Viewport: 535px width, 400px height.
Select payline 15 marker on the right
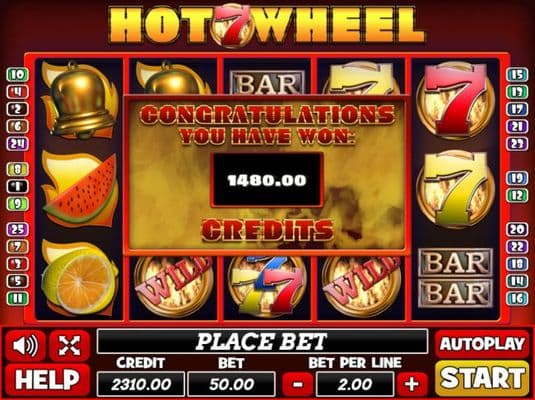(517, 75)
